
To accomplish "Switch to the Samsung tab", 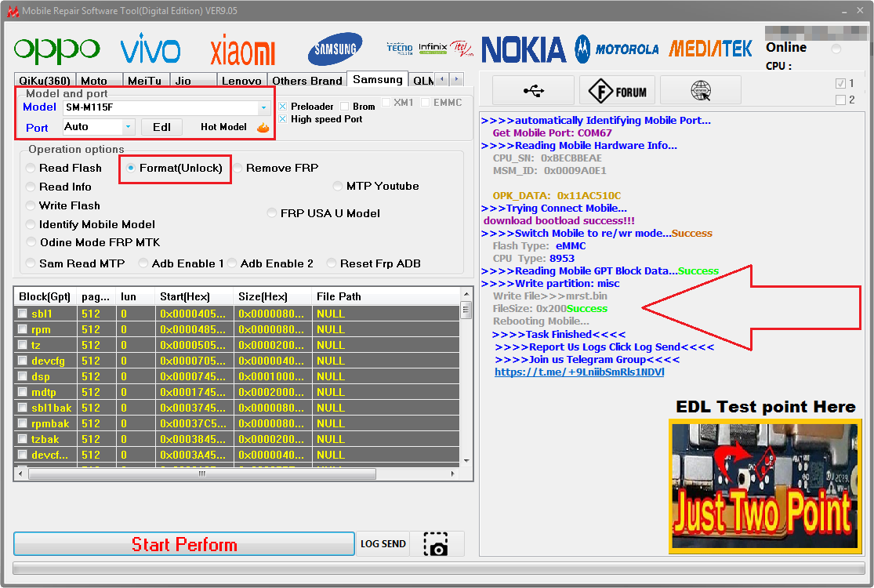I will (377, 79).
